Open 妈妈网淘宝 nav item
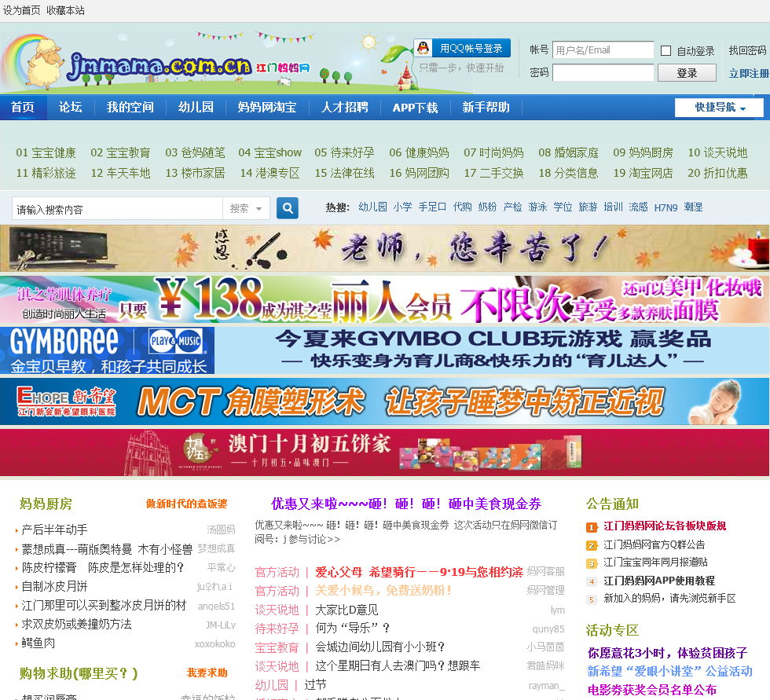 (x=266, y=107)
